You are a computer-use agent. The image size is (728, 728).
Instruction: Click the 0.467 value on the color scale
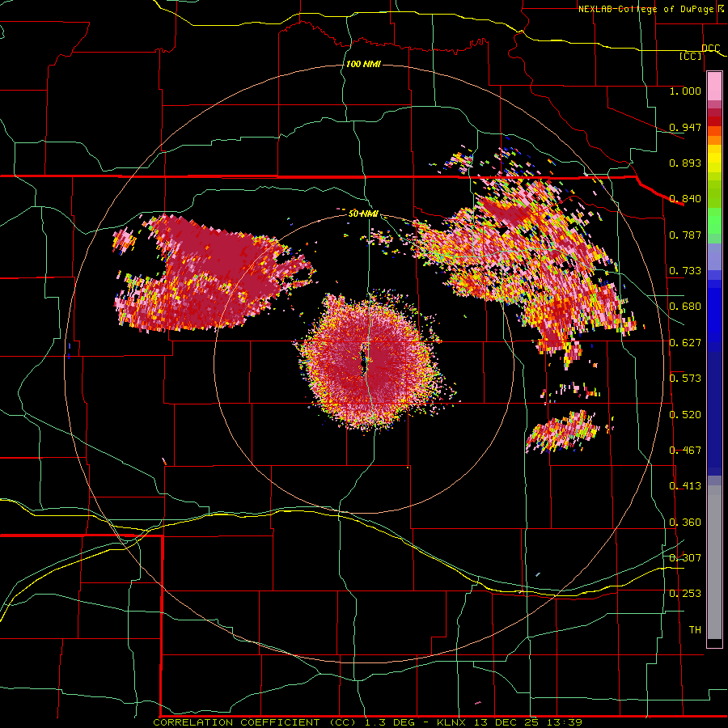click(x=685, y=451)
